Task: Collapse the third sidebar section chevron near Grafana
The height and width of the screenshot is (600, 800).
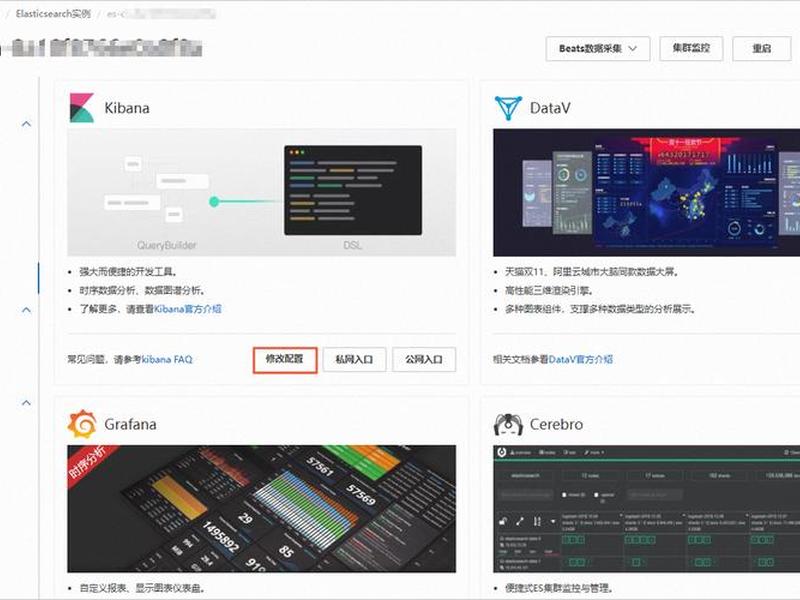Action: point(27,403)
